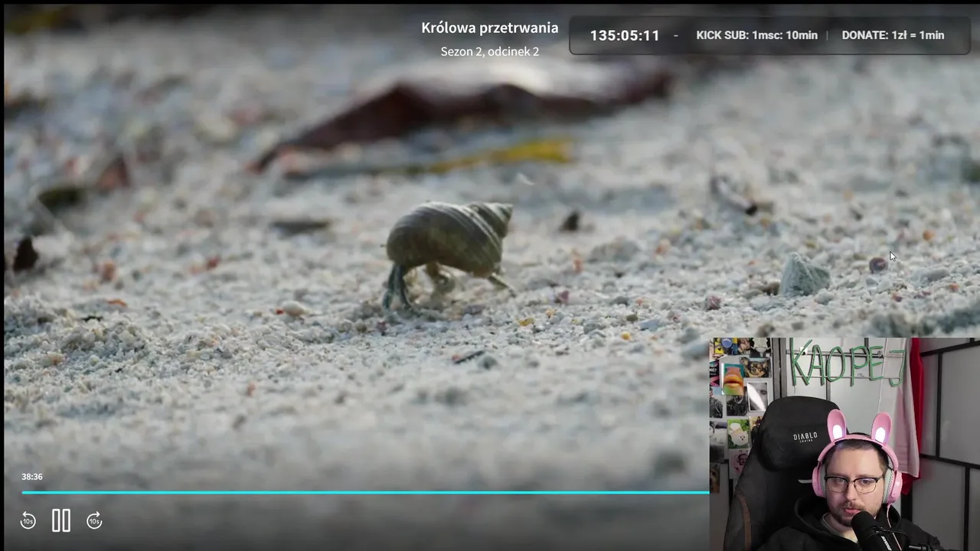Skip forward 10 seconds
980x551 pixels.
[94, 521]
